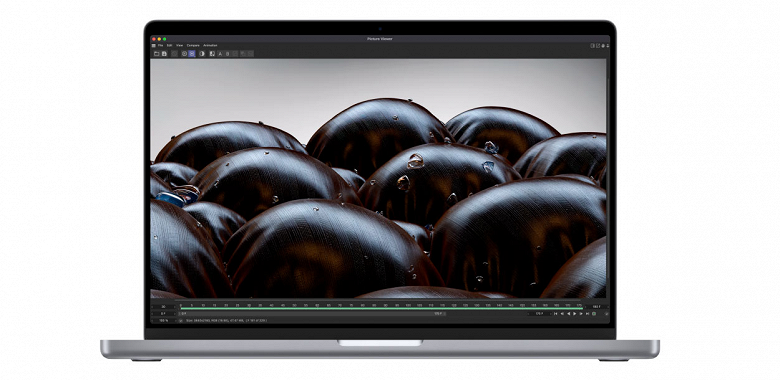
Task: Play the animation backward
Action: 569,314
